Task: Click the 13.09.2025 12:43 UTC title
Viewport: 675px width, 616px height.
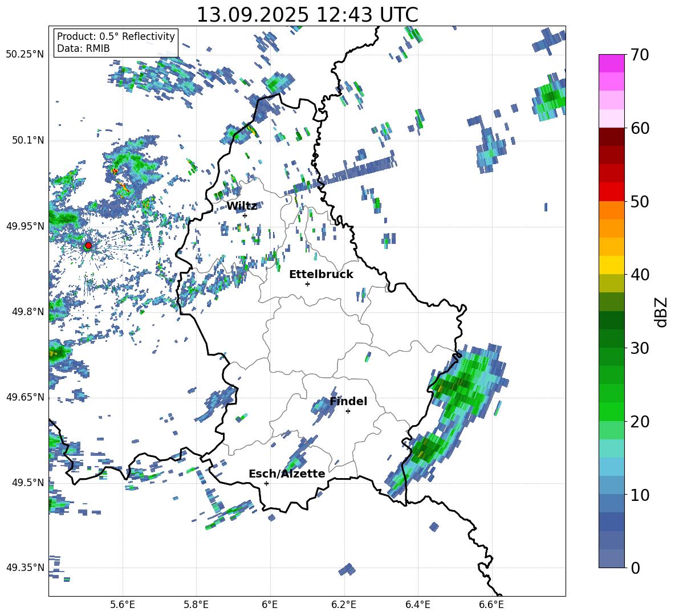Action: point(307,15)
